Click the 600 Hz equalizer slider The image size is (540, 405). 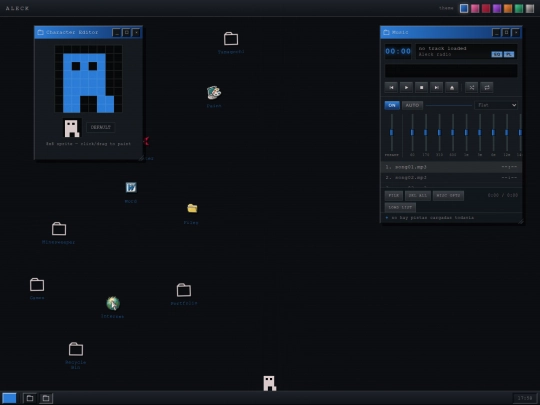click(x=453, y=133)
